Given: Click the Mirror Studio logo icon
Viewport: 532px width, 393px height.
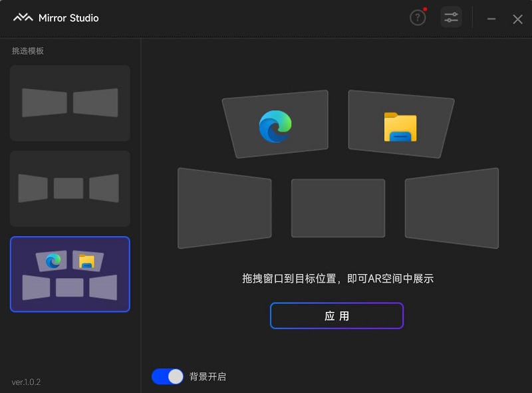Looking at the screenshot, I should pyautogui.click(x=23, y=18).
